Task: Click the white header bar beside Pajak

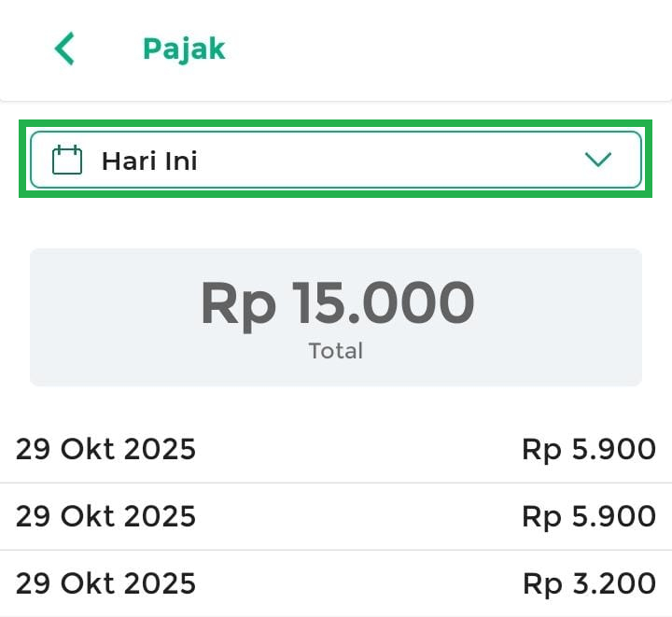Action: click(448, 49)
